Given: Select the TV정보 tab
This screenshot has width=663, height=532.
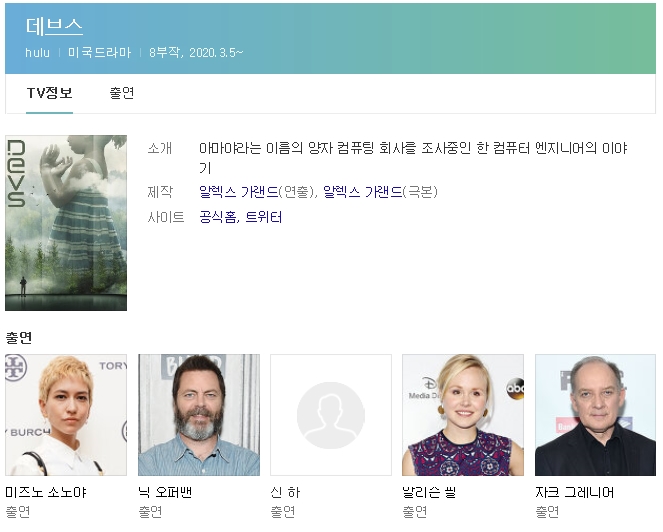Looking at the screenshot, I should 49,93.
